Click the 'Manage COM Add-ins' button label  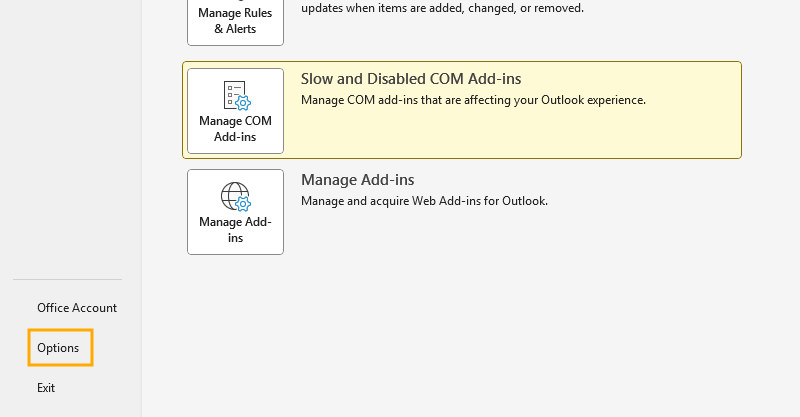(x=235, y=129)
